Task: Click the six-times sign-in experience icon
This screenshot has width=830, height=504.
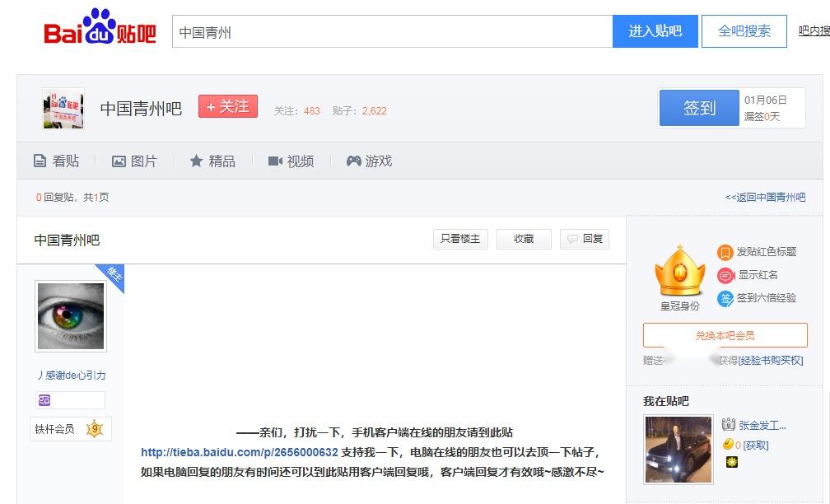Action: pos(725,298)
